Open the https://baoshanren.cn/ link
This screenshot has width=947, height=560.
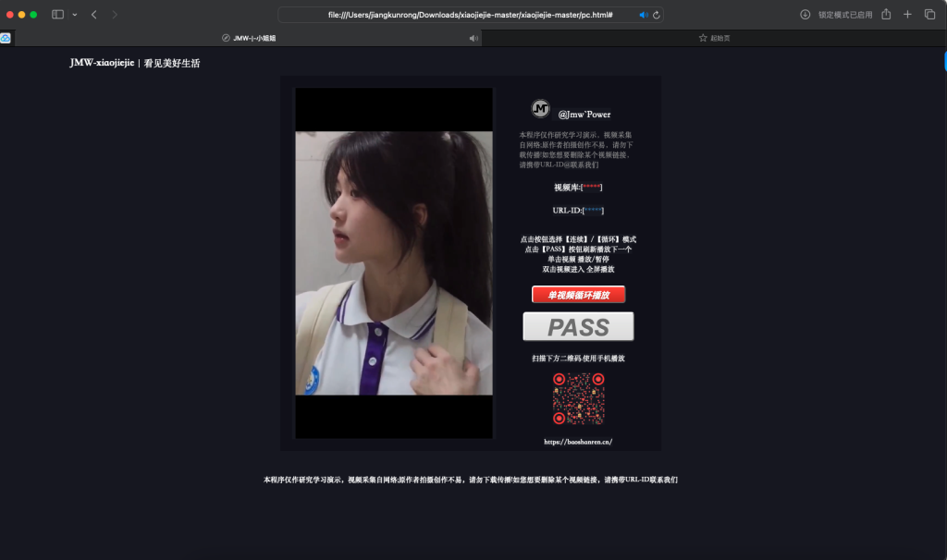[x=578, y=442]
